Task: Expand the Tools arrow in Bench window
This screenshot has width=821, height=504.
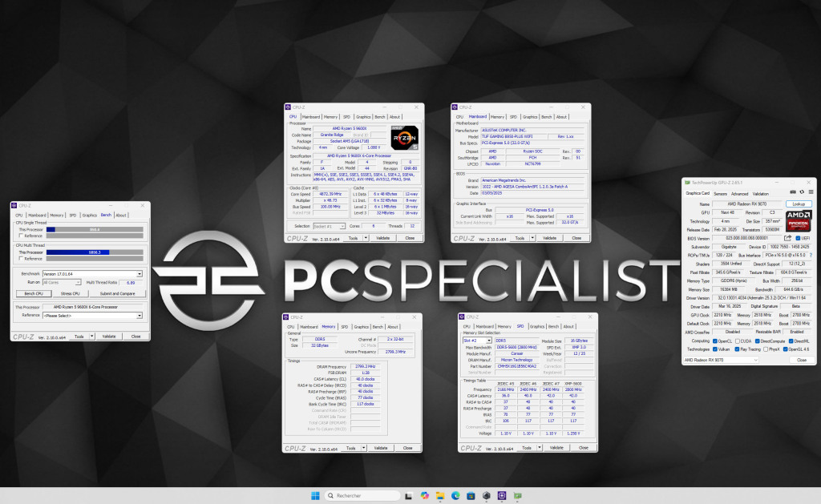Action: click(92, 337)
